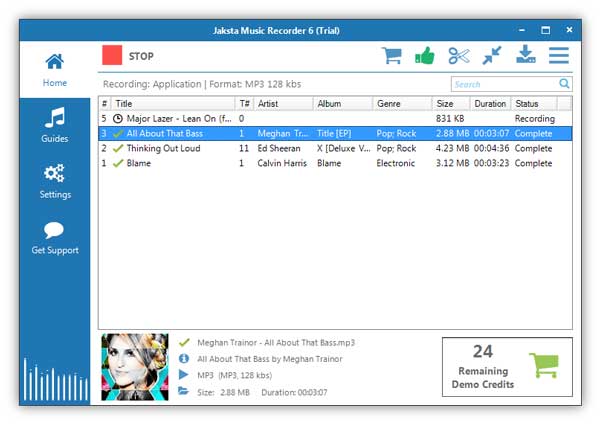
Task: Select the Thinking Out Loud row
Action: point(335,148)
